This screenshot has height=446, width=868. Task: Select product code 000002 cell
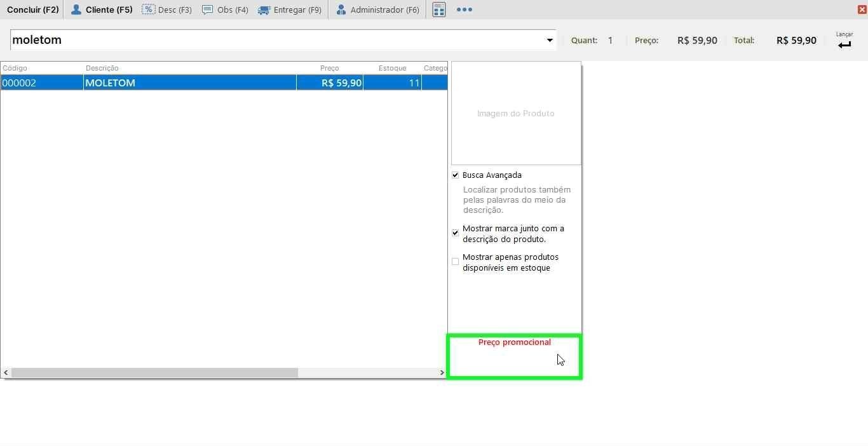tap(42, 83)
